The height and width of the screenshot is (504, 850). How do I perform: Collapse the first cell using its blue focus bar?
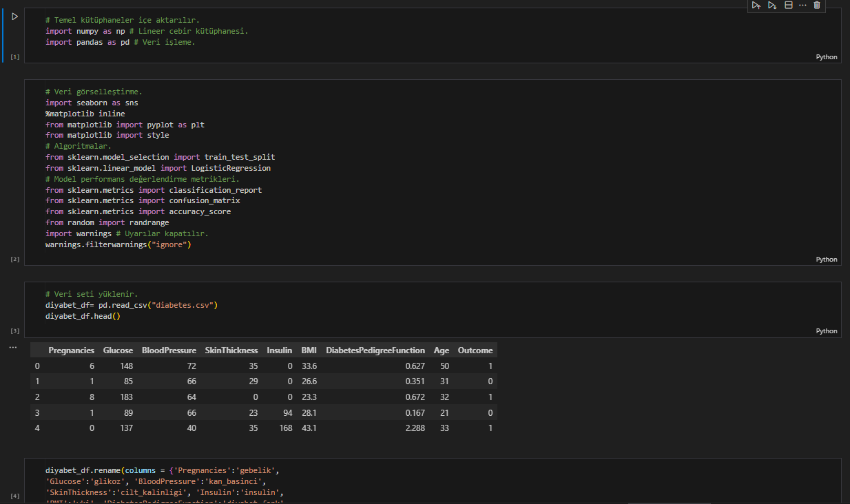(3, 36)
